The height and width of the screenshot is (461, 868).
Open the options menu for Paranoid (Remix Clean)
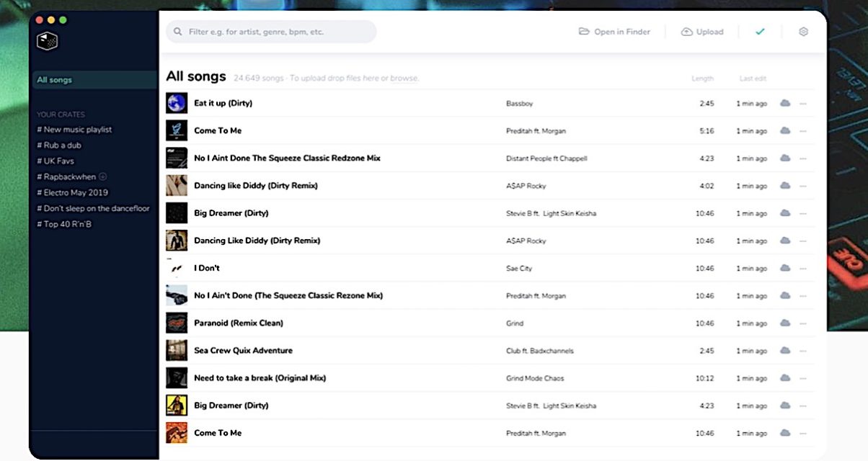point(803,323)
